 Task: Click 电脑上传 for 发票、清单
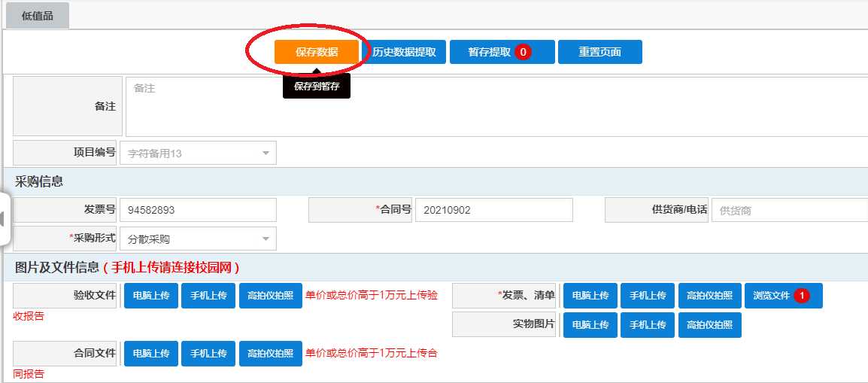590,296
